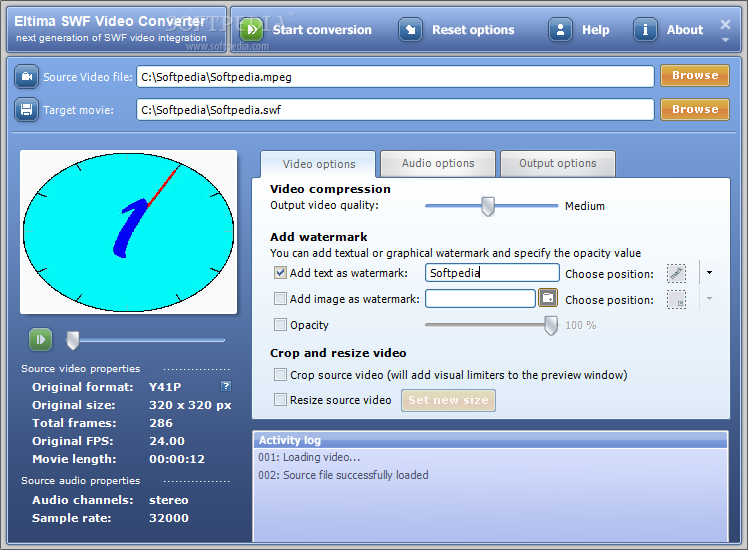Enable Crop source video checkbox
The image size is (748, 550).
(280, 374)
